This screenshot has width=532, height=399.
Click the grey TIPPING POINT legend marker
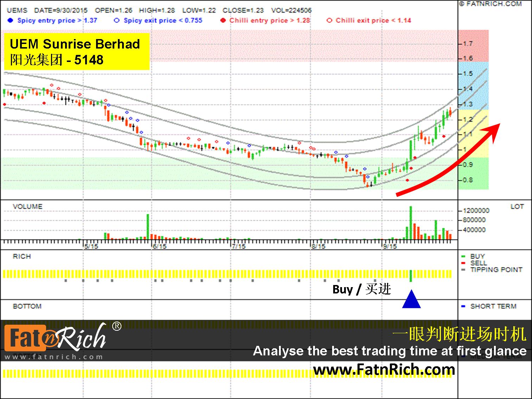tap(463, 270)
